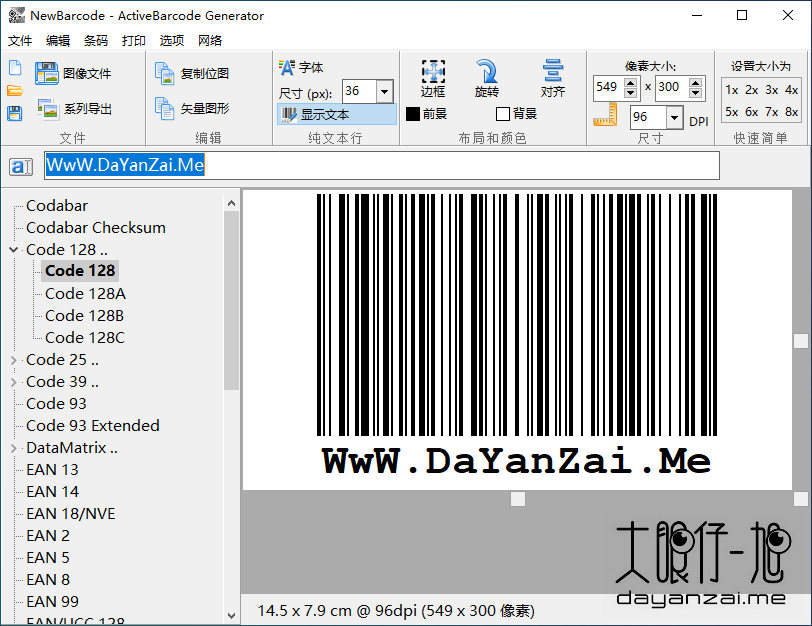Select EAN 13 barcode type

[x=52, y=470]
